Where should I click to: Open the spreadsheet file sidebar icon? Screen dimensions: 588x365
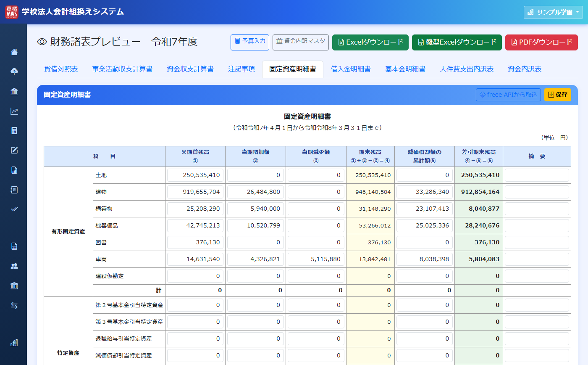pyautogui.click(x=14, y=246)
